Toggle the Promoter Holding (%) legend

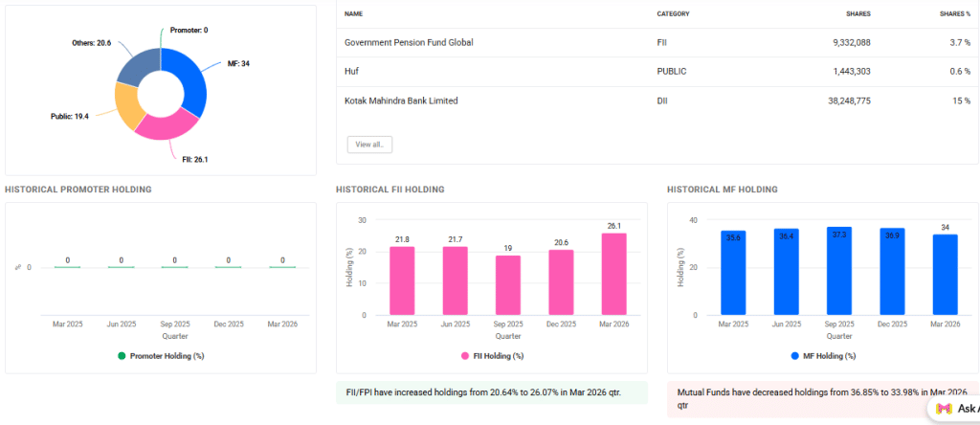(161, 355)
